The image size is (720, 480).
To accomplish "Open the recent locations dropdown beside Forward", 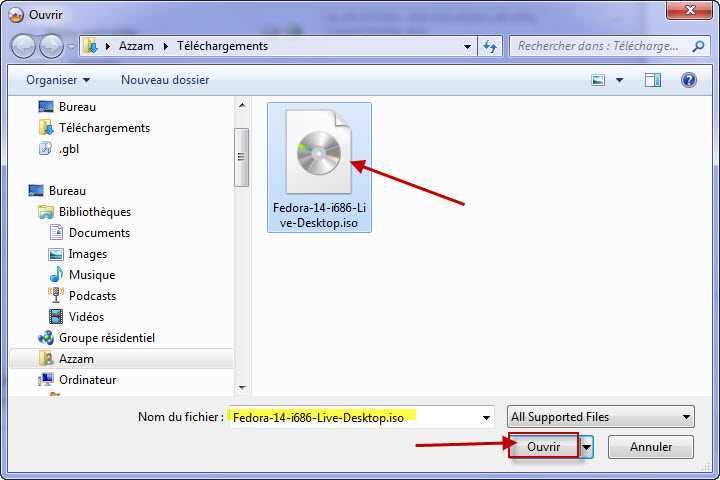I will pyautogui.click(x=71, y=47).
